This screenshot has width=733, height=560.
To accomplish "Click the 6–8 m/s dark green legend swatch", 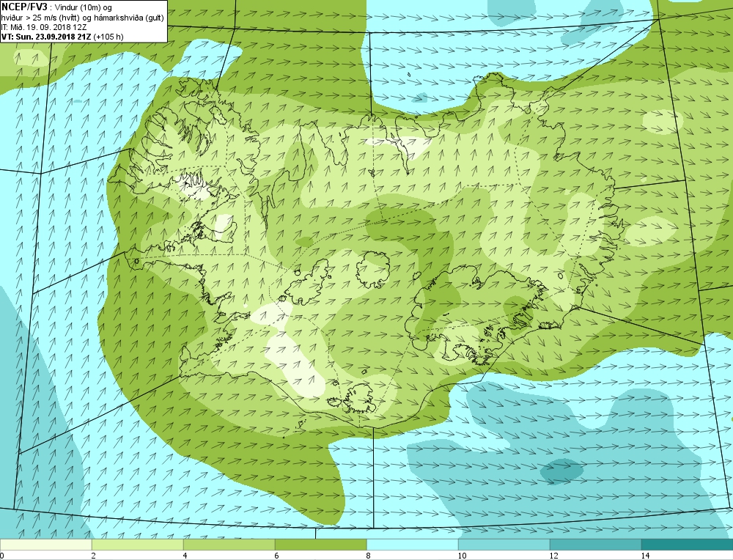I will coord(321,545).
